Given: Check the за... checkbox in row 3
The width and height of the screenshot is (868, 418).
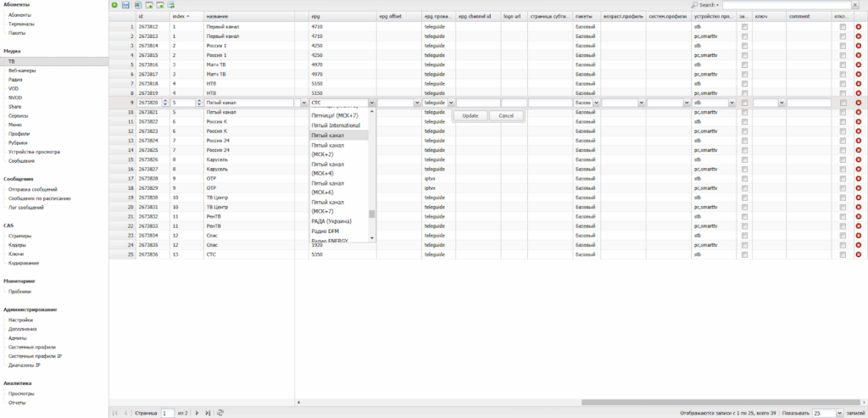Looking at the screenshot, I should tap(744, 46).
